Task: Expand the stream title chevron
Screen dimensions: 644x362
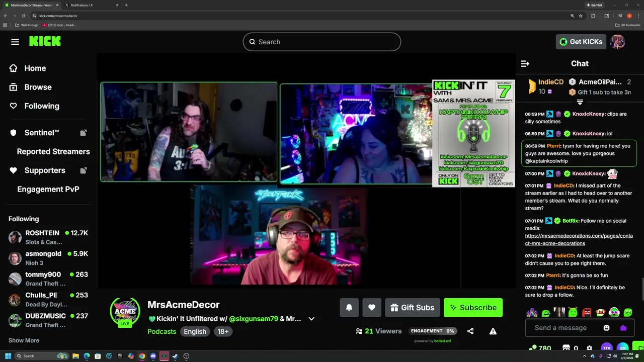Action: 311,319
